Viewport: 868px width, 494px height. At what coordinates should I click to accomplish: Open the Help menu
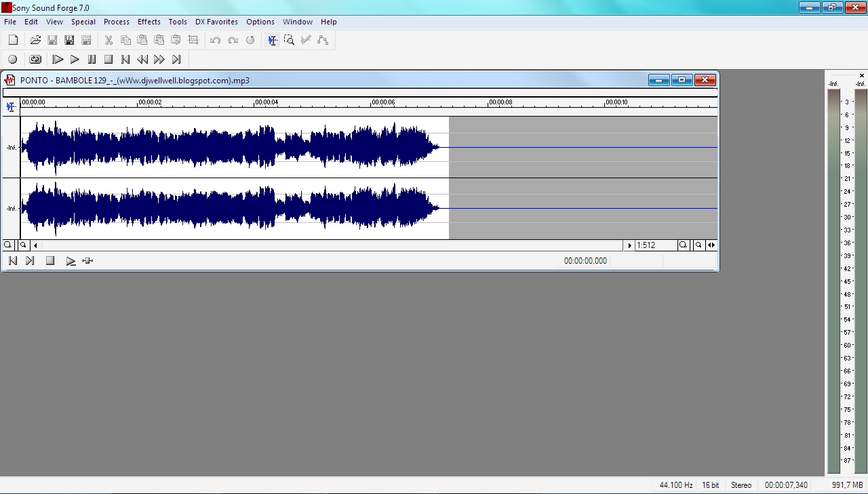(329, 22)
